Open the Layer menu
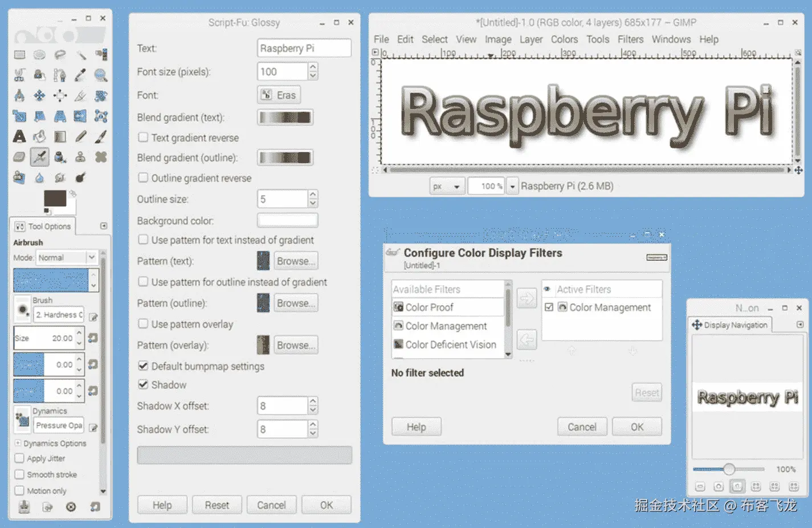812x528 pixels. (x=531, y=39)
